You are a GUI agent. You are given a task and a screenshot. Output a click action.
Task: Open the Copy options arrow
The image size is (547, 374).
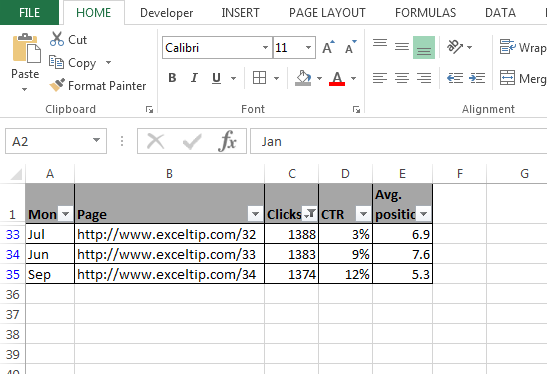(108, 62)
